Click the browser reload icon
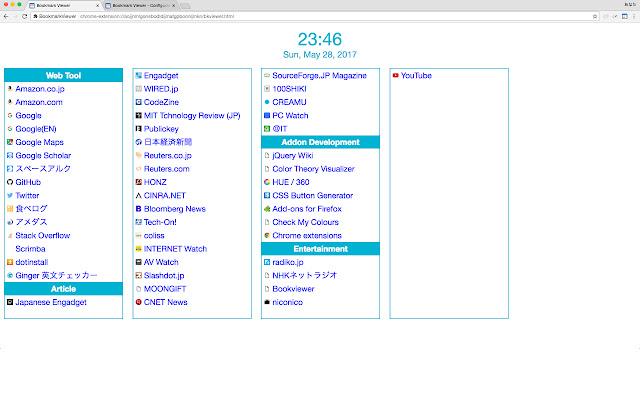 [x=24, y=16]
